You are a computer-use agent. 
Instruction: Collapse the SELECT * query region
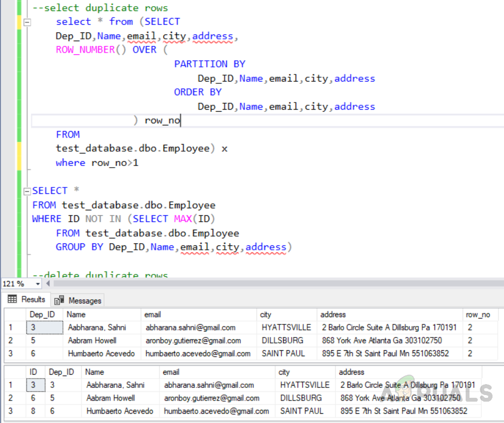pyautogui.click(x=27, y=191)
